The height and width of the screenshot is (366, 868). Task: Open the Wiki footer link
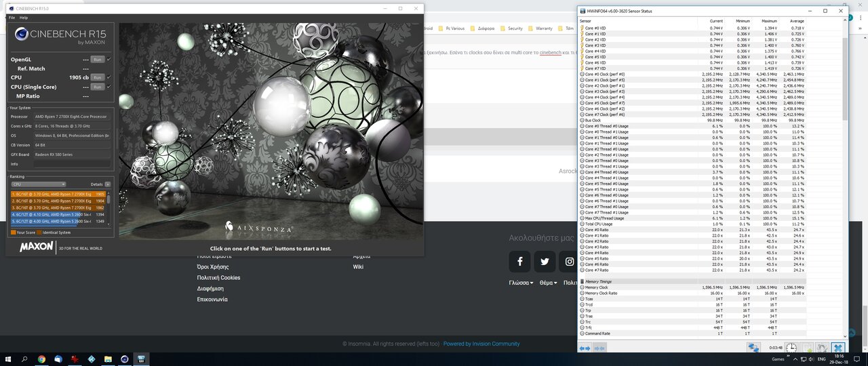358,267
